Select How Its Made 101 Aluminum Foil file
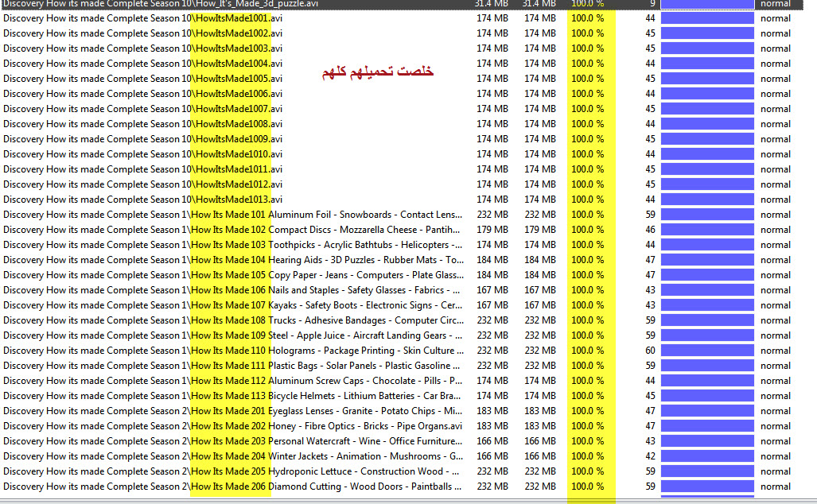The width and height of the screenshot is (817, 504). pos(233,215)
